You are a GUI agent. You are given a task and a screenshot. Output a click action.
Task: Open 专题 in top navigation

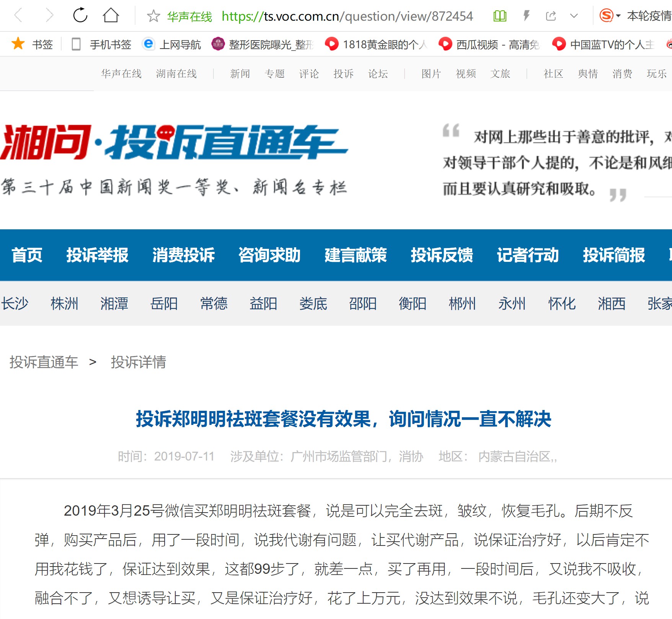(275, 73)
